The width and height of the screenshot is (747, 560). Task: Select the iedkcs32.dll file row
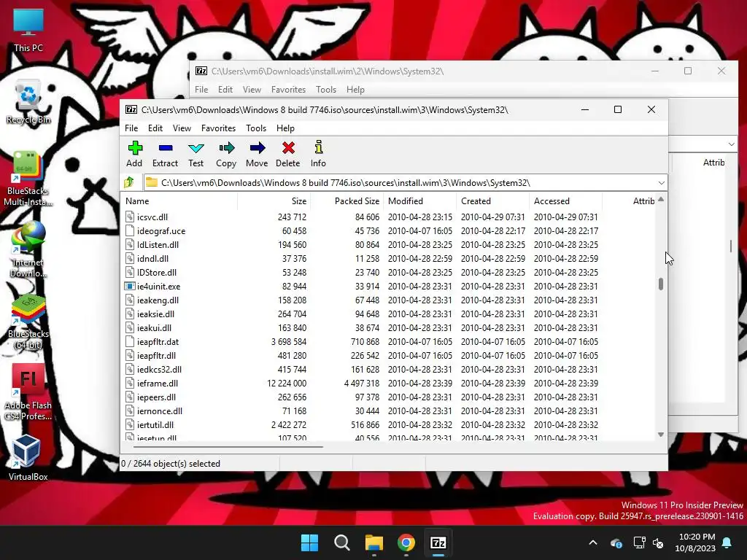point(389,370)
